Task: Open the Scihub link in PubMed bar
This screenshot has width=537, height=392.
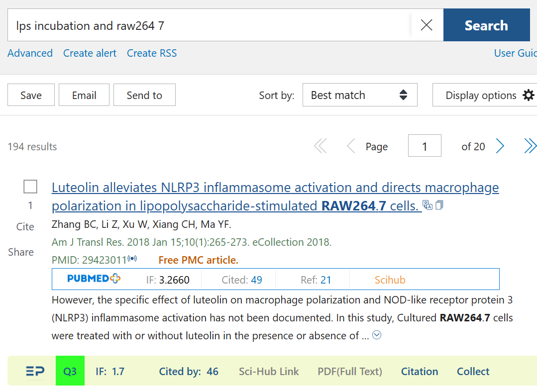Action: 390,280
